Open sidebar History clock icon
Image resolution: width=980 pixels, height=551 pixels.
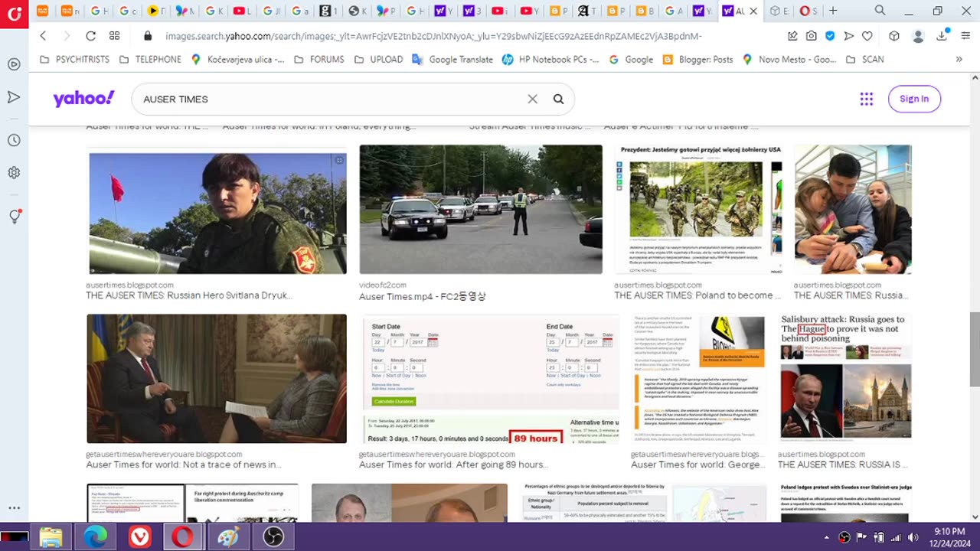click(14, 141)
